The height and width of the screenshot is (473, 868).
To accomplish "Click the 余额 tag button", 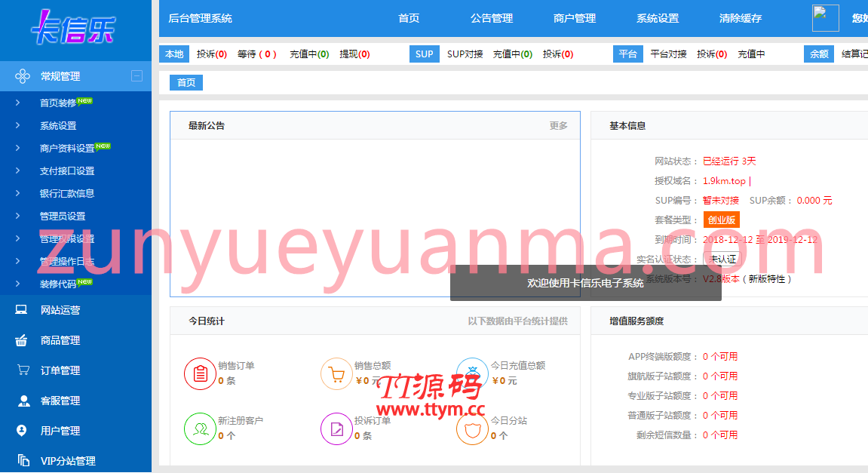I will [x=819, y=54].
